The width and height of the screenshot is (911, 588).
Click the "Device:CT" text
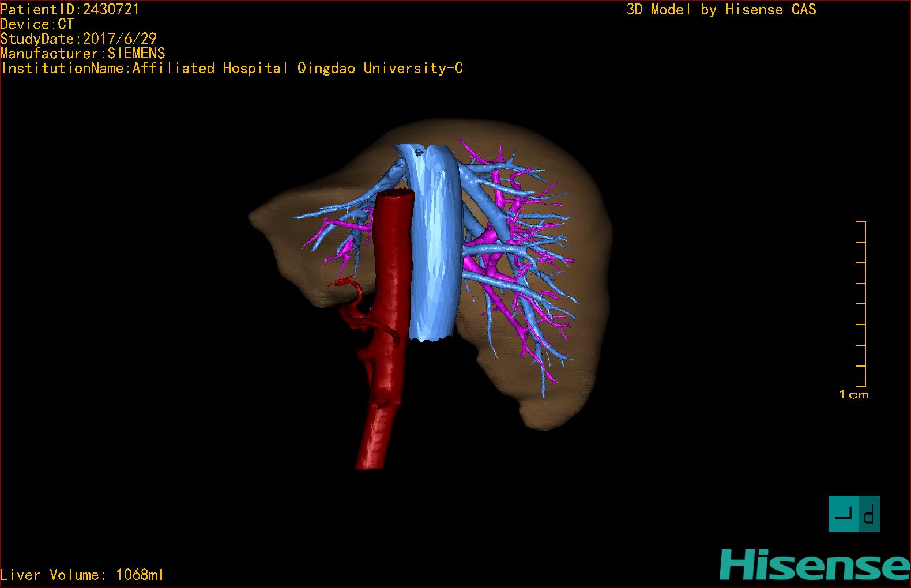[37, 24]
